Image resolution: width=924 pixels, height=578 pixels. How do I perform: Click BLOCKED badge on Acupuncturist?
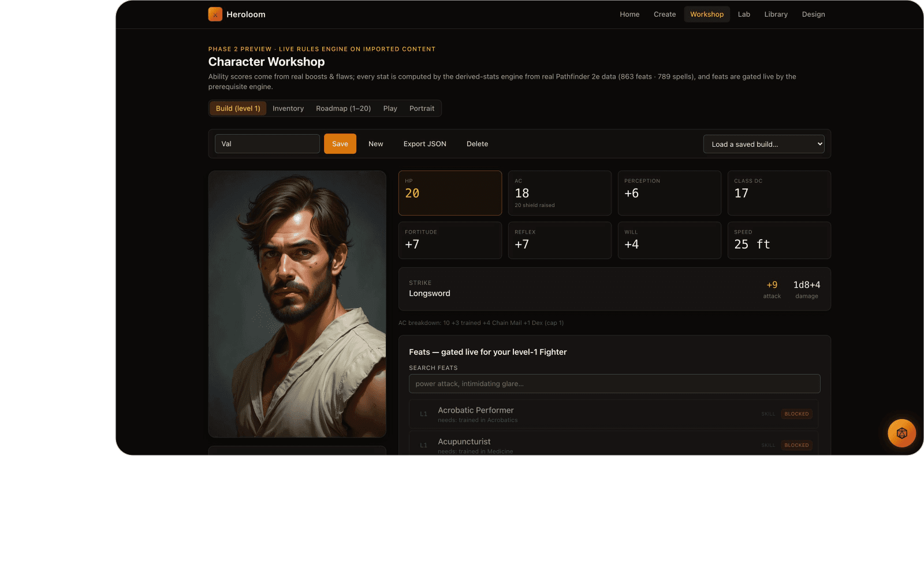(x=796, y=445)
